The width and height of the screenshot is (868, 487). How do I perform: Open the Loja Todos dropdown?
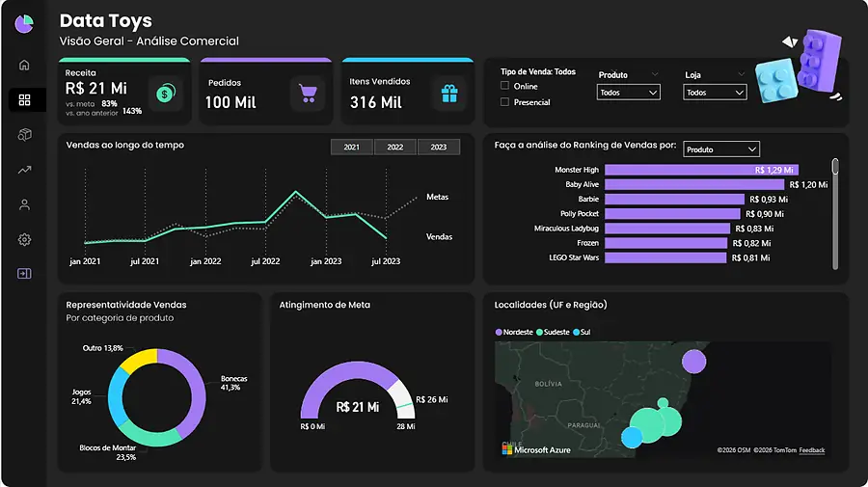pyautogui.click(x=715, y=93)
